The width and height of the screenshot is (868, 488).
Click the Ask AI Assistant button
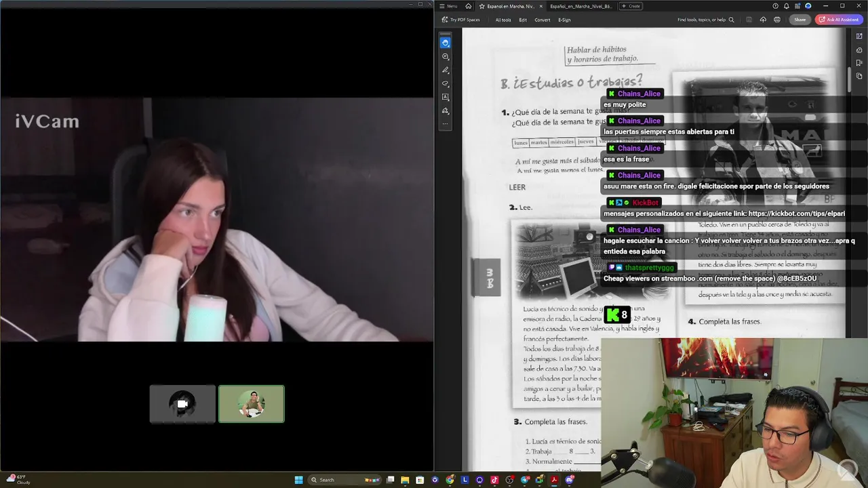(839, 20)
